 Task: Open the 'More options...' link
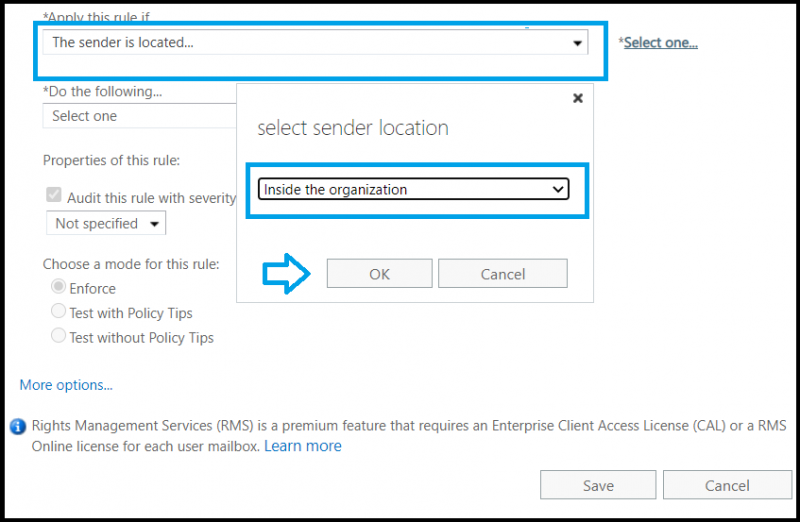(x=66, y=385)
